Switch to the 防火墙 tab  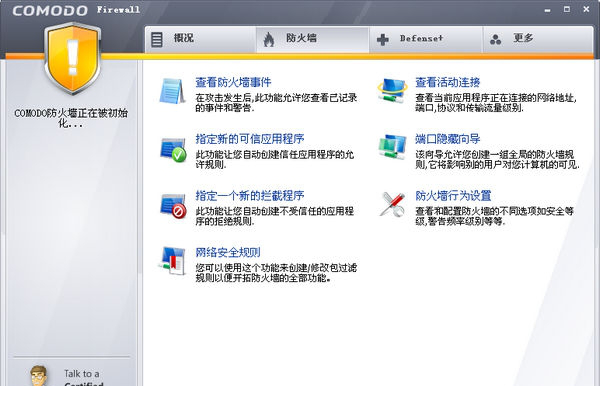pyautogui.click(x=312, y=39)
